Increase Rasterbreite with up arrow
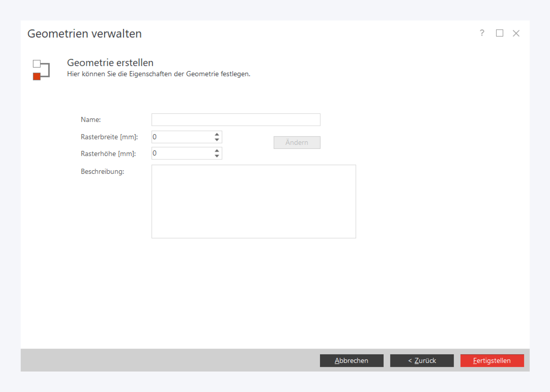The image size is (550, 392). pyautogui.click(x=217, y=134)
